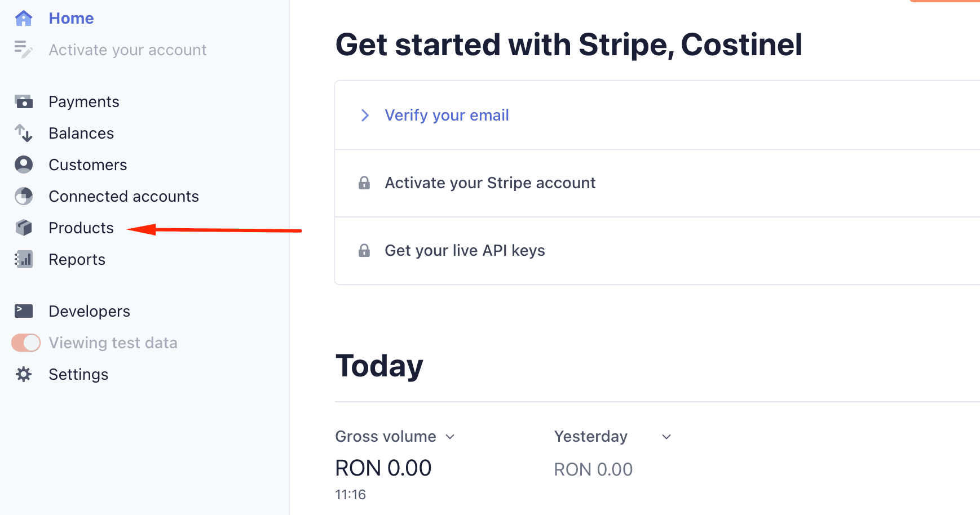Click the Get your live API keys row
This screenshot has width=980, height=515.
coord(657,251)
